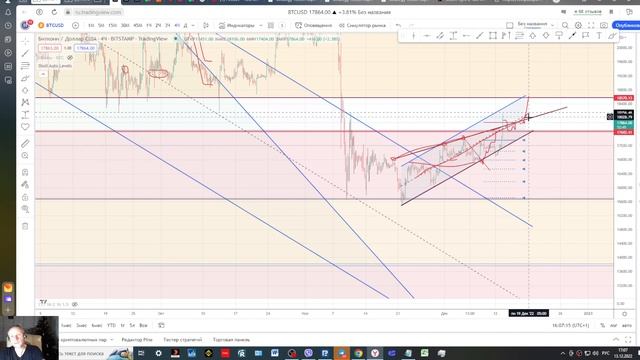Click the blue buy price box in legend
This screenshot has width=640, height=360.
point(85,48)
